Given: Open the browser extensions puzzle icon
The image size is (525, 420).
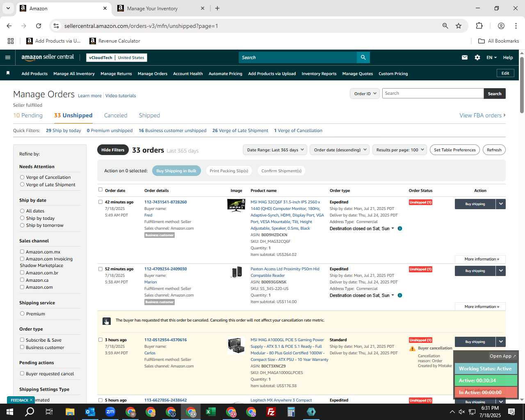Looking at the screenshot, I should [479, 26].
